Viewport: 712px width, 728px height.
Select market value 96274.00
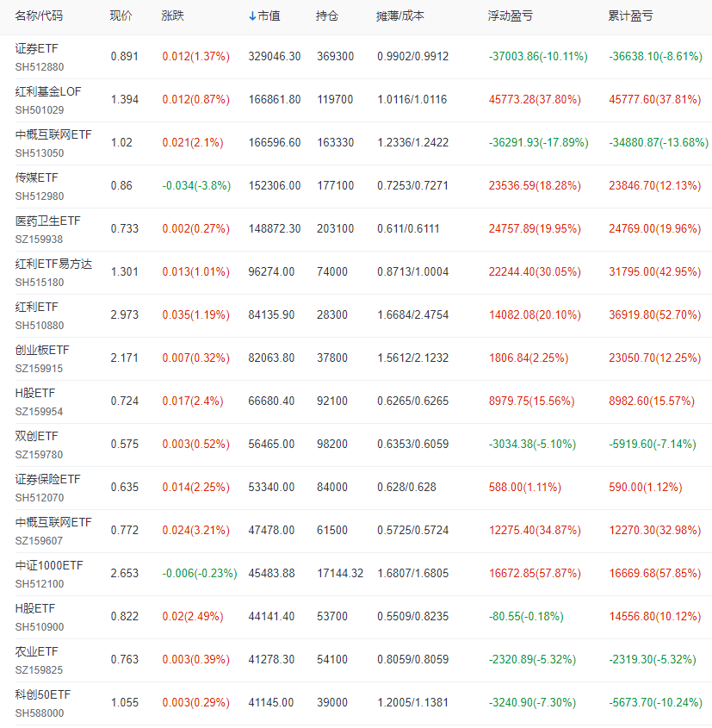[x=271, y=272]
